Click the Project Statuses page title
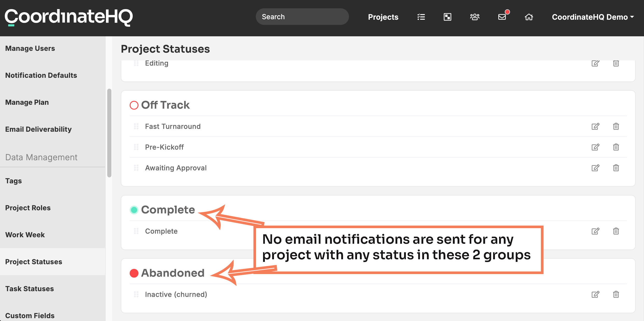 click(x=165, y=49)
